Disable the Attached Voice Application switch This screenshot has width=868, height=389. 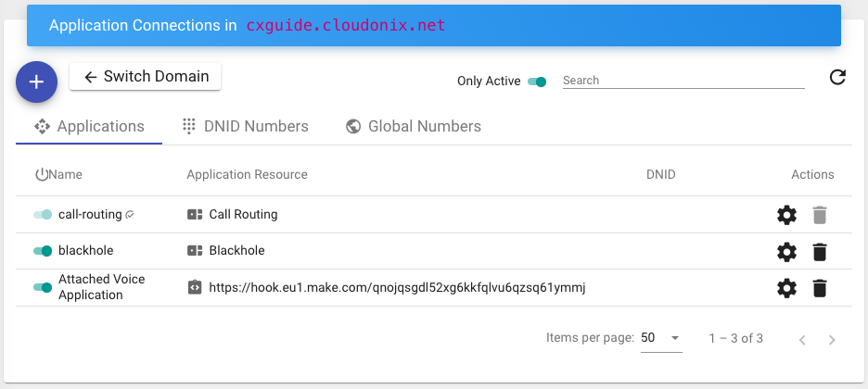(x=43, y=287)
